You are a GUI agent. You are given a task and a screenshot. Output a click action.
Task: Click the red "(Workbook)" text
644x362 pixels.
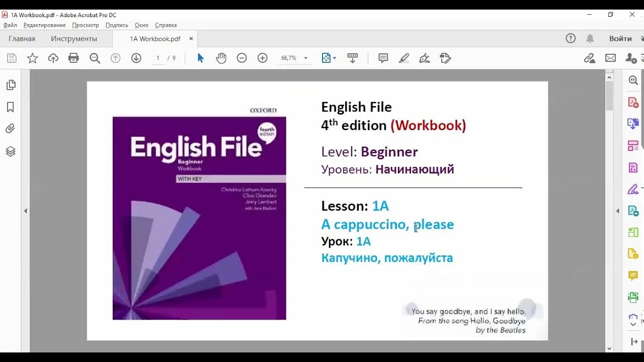coord(428,125)
